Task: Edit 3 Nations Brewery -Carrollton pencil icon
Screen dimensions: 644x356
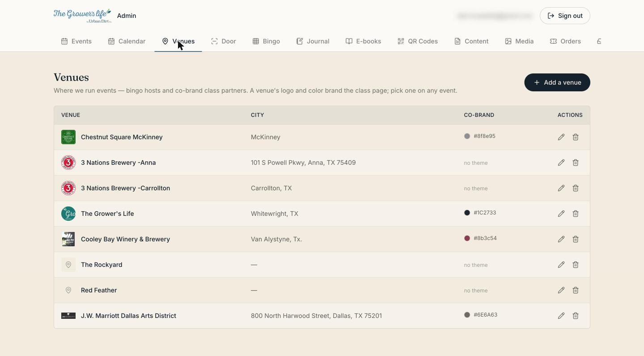Action: coord(561,188)
